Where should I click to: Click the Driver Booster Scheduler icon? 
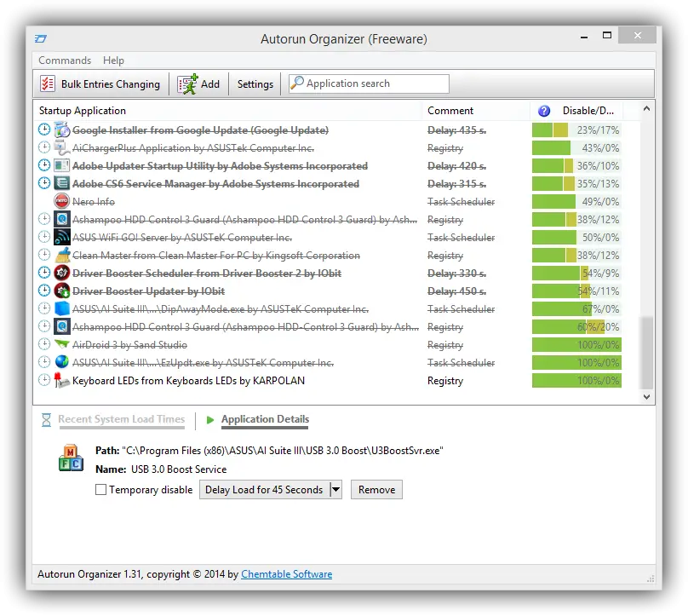[x=62, y=273]
